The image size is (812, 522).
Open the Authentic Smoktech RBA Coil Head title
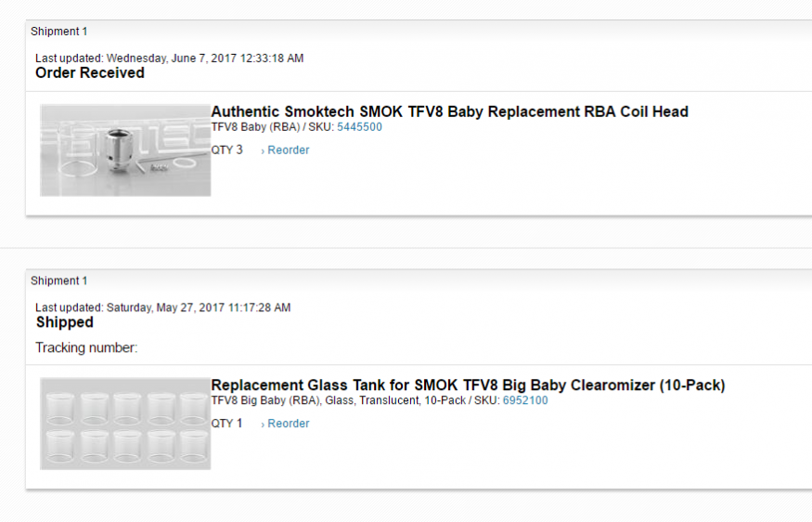pyautogui.click(x=449, y=112)
